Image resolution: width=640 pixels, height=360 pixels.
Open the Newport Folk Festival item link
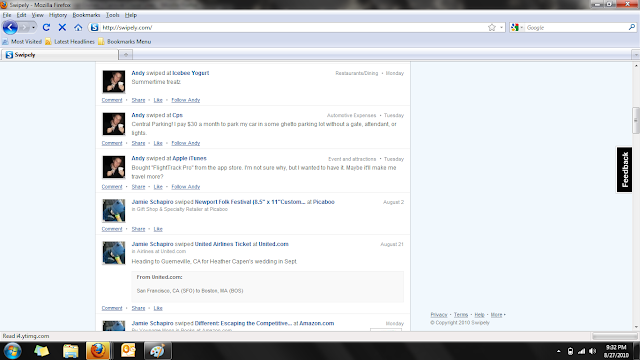click(250, 202)
